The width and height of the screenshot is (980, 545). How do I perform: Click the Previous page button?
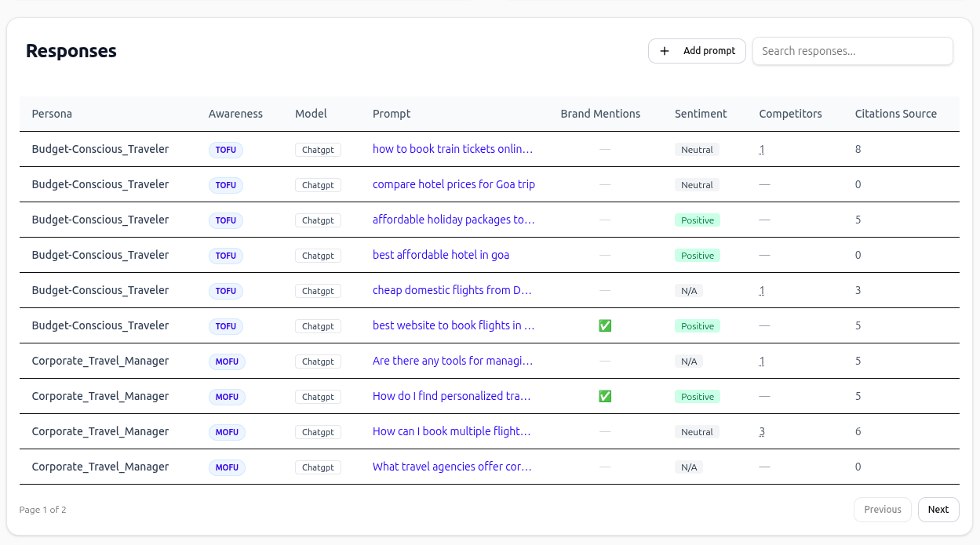click(x=883, y=510)
